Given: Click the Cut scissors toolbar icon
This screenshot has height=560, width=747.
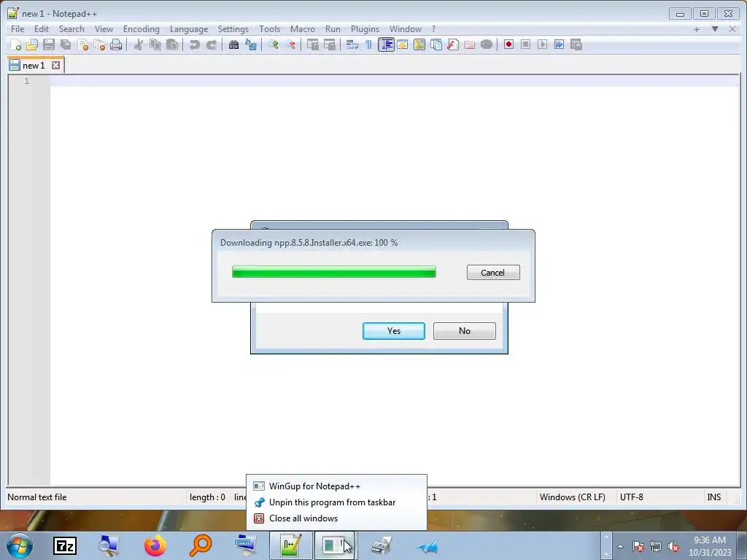Looking at the screenshot, I should 139,44.
